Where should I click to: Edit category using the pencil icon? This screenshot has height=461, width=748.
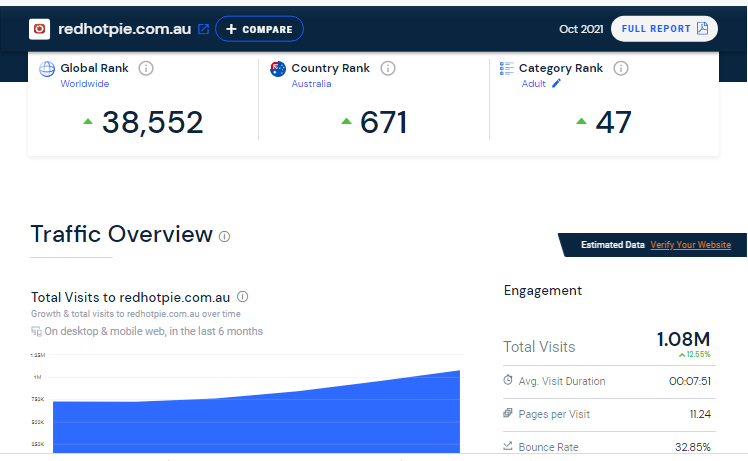[x=557, y=84]
